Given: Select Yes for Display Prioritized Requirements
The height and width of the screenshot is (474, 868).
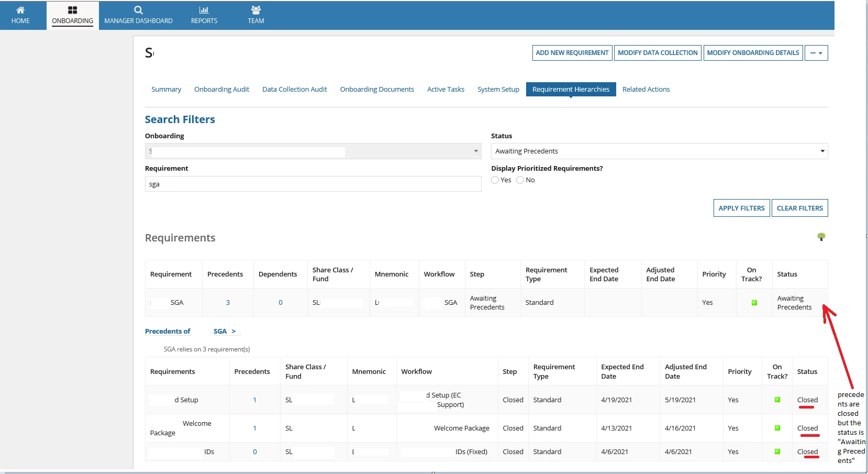Looking at the screenshot, I should (495, 180).
